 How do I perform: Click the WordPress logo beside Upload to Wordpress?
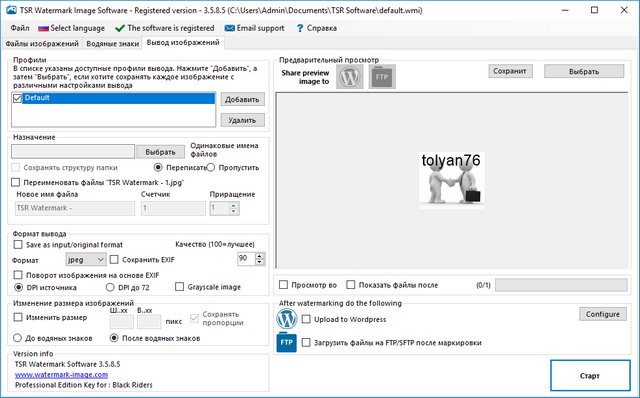(287, 319)
